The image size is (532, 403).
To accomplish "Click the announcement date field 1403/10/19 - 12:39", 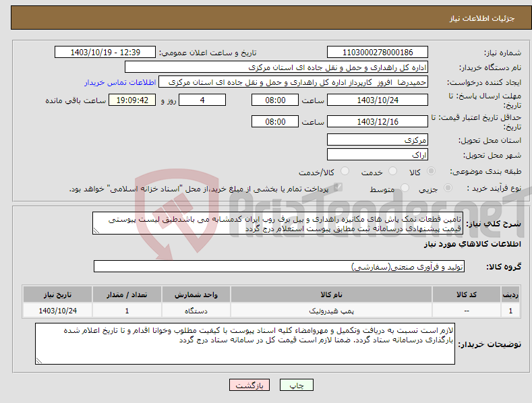I will 105,53.
